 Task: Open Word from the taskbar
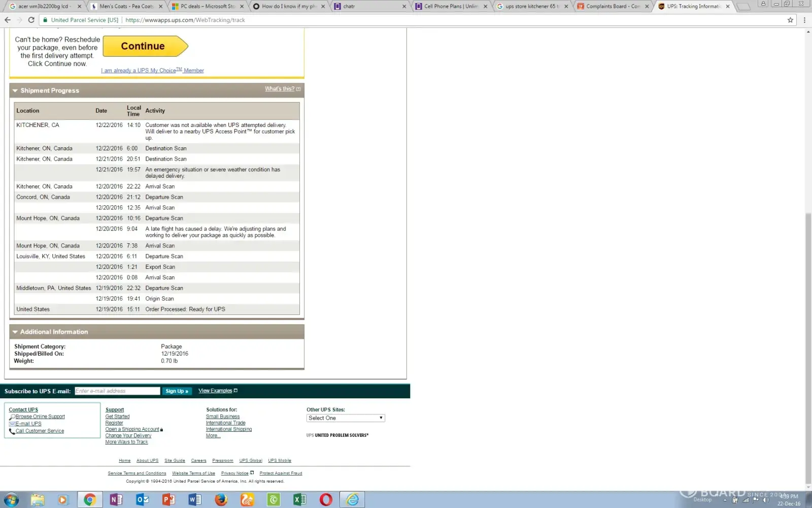(x=195, y=500)
